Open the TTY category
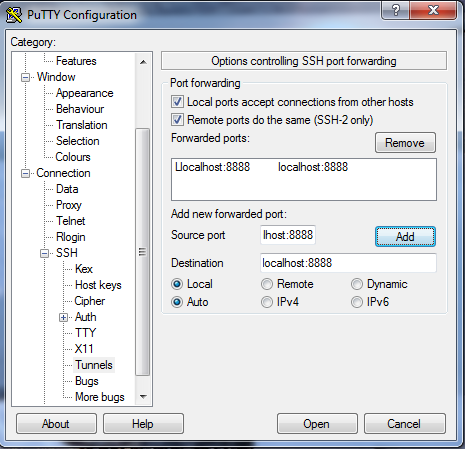 [x=85, y=333]
